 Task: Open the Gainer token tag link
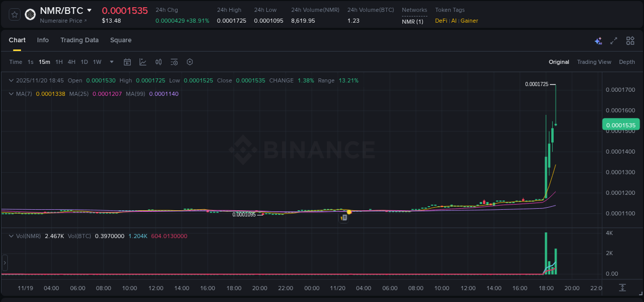[x=469, y=21]
